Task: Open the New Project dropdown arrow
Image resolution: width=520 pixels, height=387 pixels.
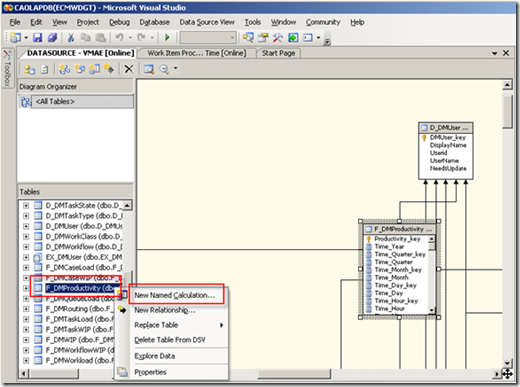Action: pyautogui.click(x=26, y=37)
